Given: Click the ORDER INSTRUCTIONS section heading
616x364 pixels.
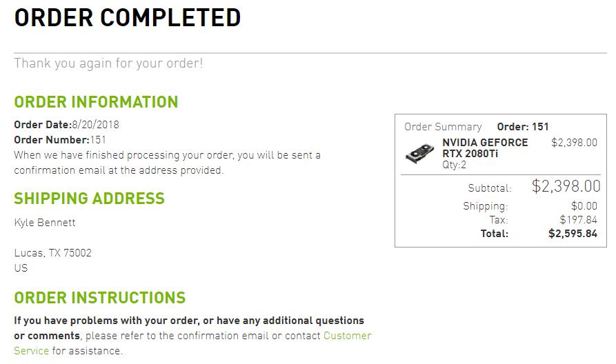Looking at the screenshot, I should point(99,298).
